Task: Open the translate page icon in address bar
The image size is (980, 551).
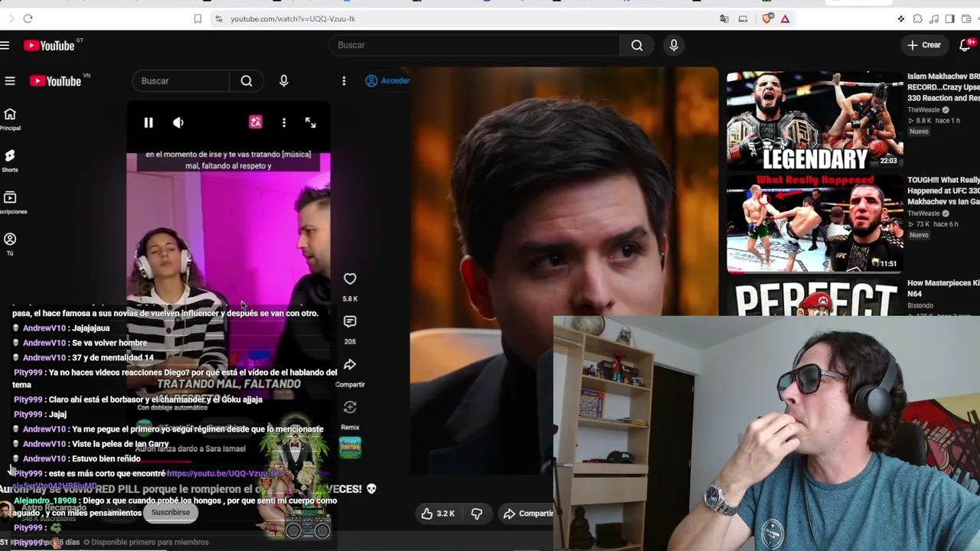Action: click(x=724, y=18)
